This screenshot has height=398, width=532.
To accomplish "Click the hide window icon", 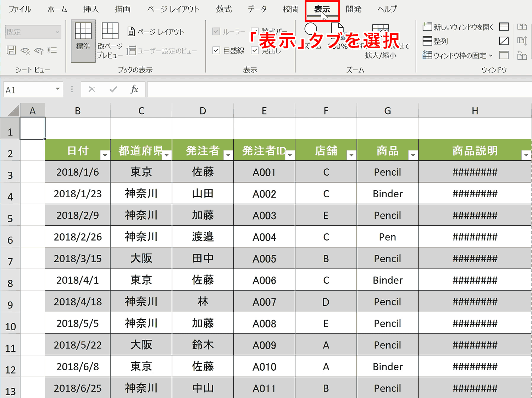I will pos(504,41).
